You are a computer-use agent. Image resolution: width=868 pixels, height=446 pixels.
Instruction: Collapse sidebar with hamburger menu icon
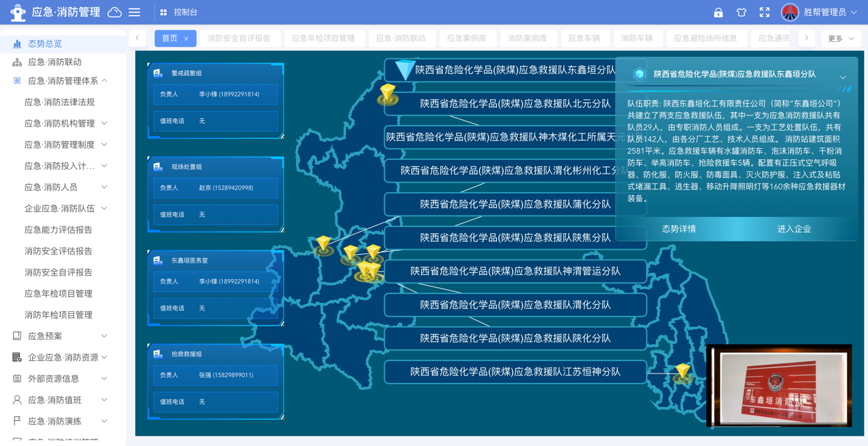click(135, 12)
